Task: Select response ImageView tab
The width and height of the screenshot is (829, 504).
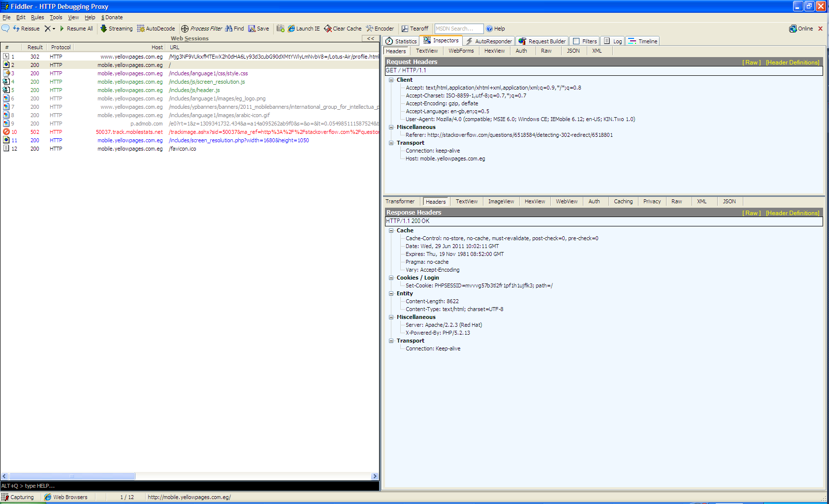Action: pyautogui.click(x=501, y=201)
